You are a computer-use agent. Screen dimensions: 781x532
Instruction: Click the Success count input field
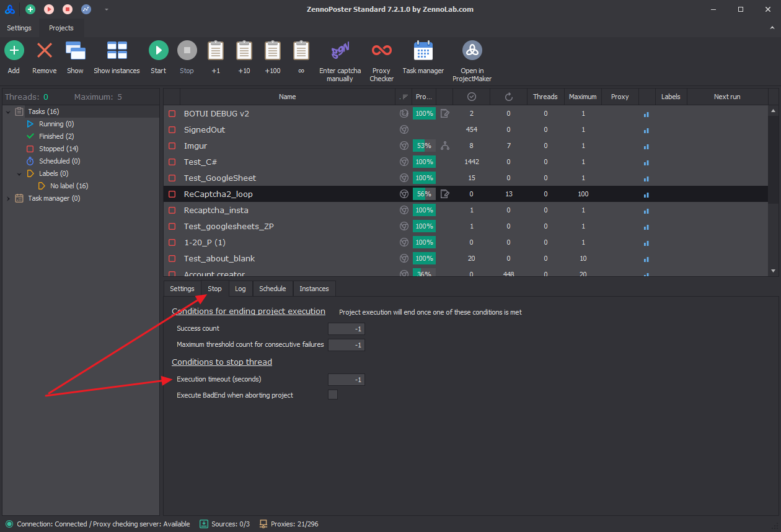click(346, 329)
